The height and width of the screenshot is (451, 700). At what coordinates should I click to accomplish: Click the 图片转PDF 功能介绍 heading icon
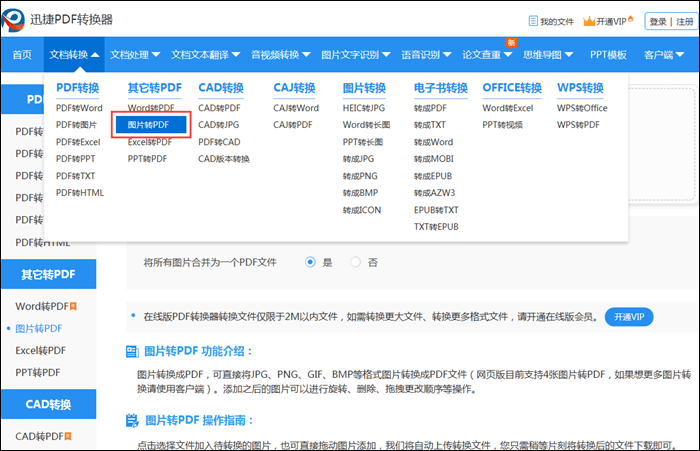[x=132, y=352]
